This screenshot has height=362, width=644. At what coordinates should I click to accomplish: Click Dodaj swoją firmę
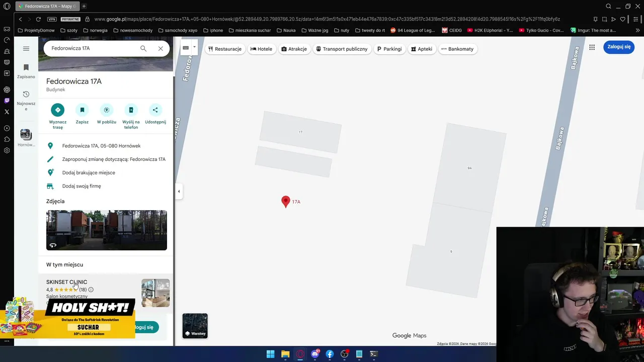click(106, 186)
